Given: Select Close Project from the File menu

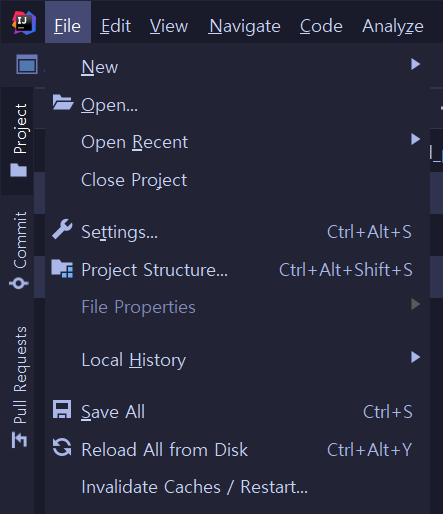Looking at the screenshot, I should 134,181.
